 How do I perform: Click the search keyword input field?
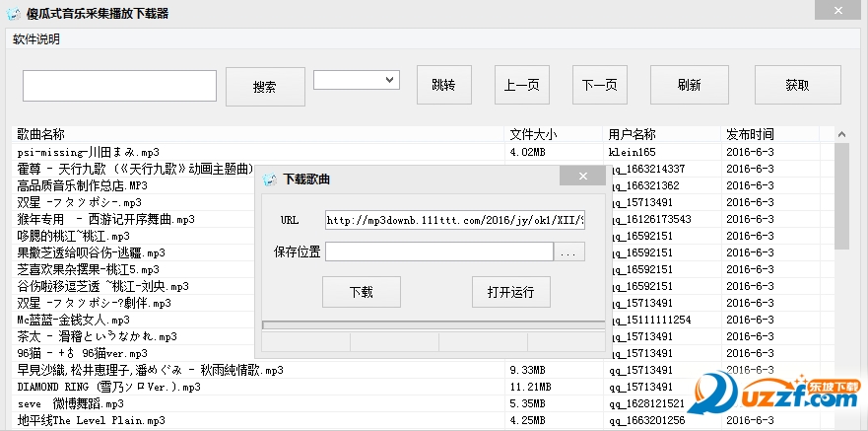point(119,86)
